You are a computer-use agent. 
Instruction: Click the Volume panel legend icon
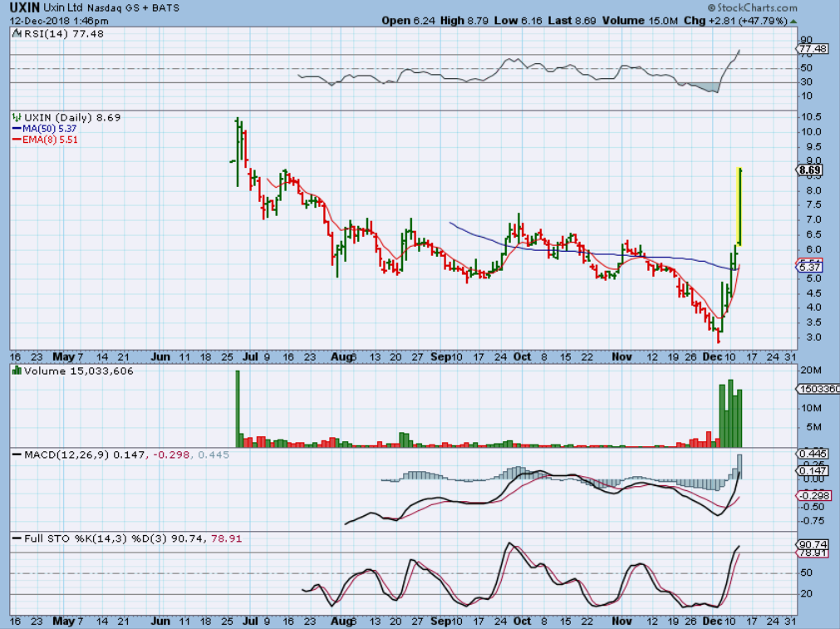(16, 372)
